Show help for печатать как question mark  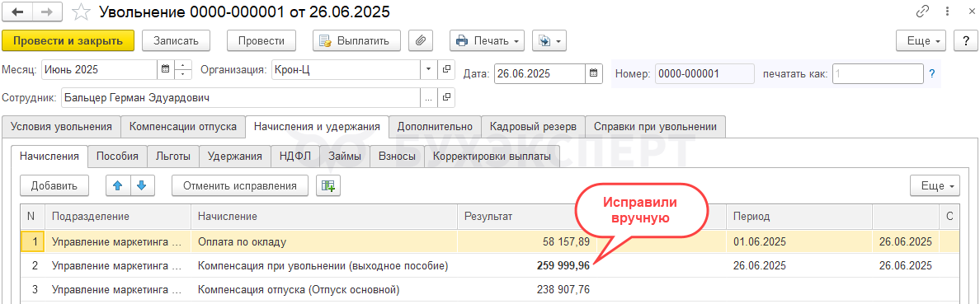931,73
